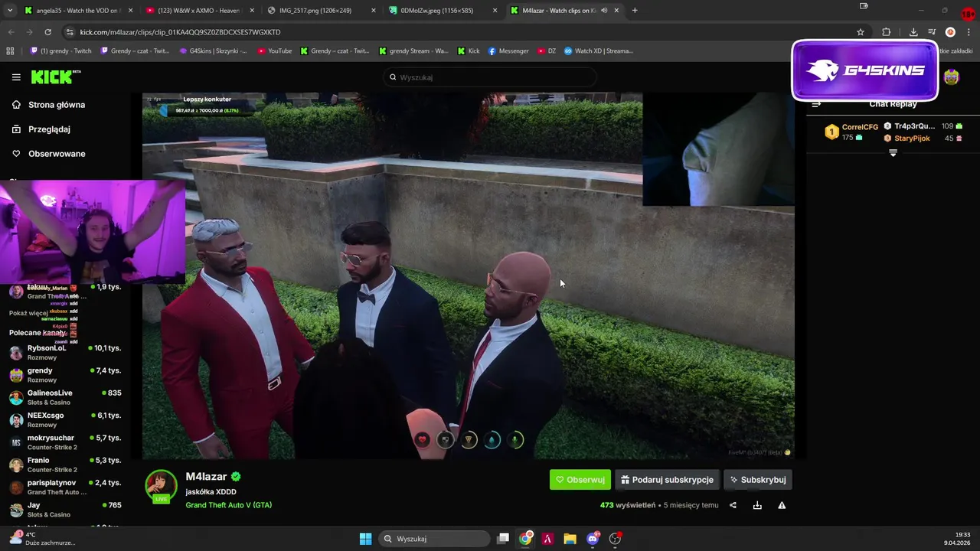Switch to W&W x AXMO YouTube tab
The height and width of the screenshot is (551, 980).
tap(199, 11)
